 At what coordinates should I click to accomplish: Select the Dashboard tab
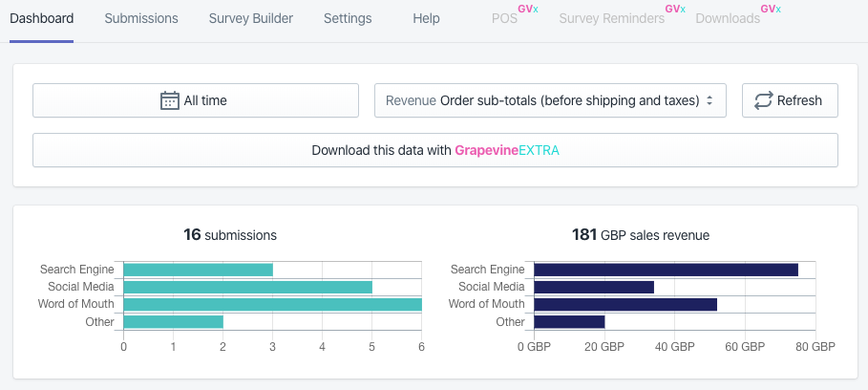pos(41,18)
